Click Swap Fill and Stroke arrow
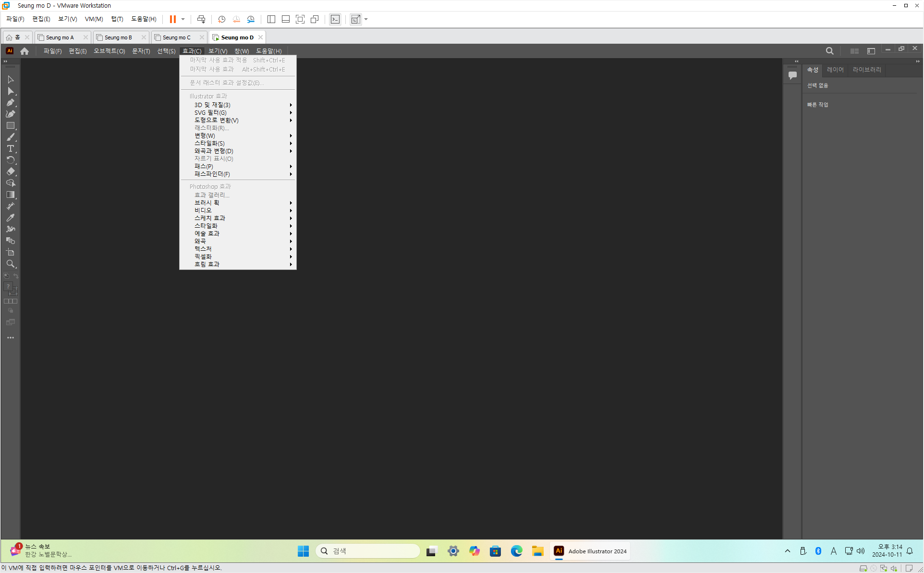The height and width of the screenshot is (573, 924). click(x=16, y=276)
